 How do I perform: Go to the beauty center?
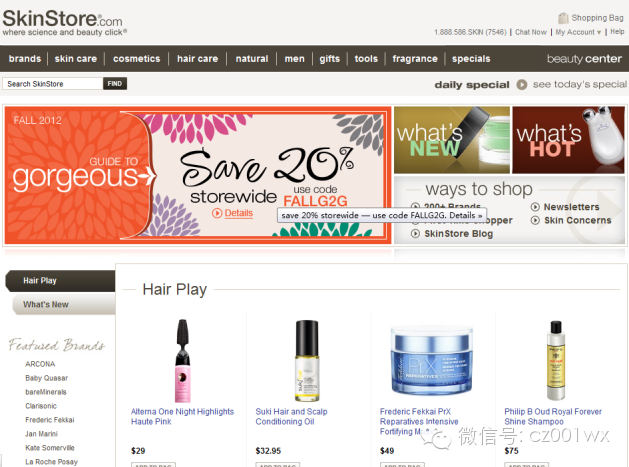click(x=584, y=59)
